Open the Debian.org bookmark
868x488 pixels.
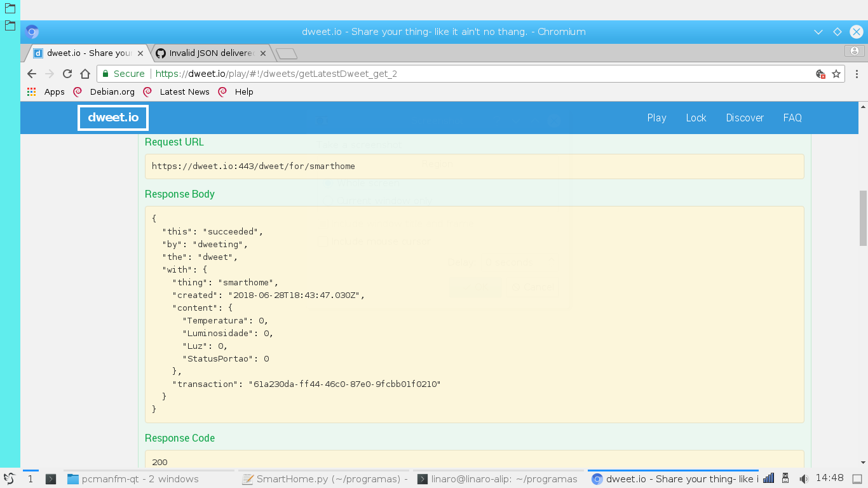click(x=104, y=91)
